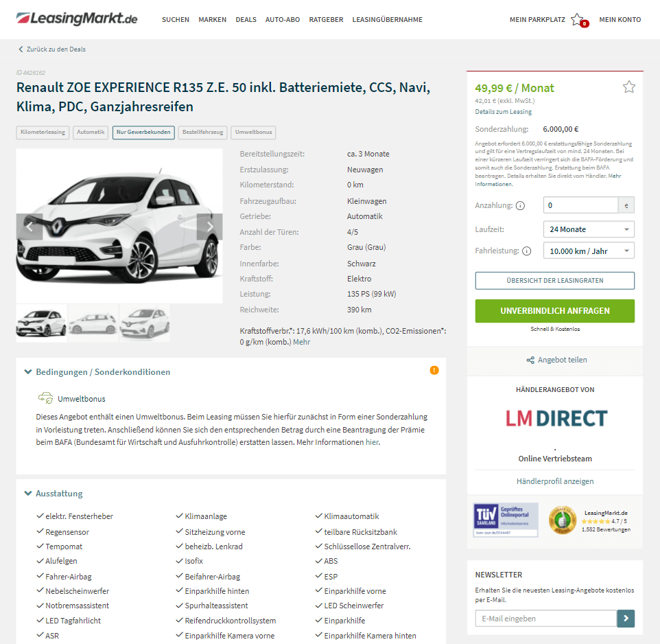The height and width of the screenshot is (644, 660).
Task: Open the Fahrleistung 10.000 km dropdown
Action: coord(589,251)
